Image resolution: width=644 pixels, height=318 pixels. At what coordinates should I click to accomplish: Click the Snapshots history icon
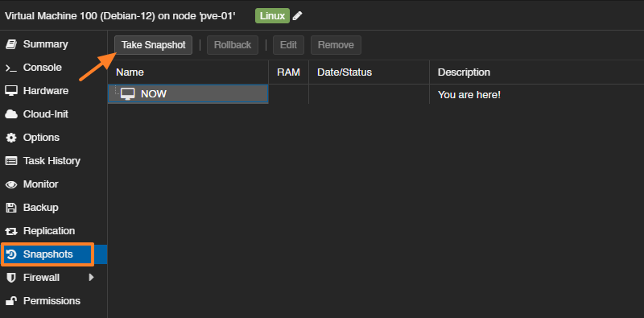11,254
